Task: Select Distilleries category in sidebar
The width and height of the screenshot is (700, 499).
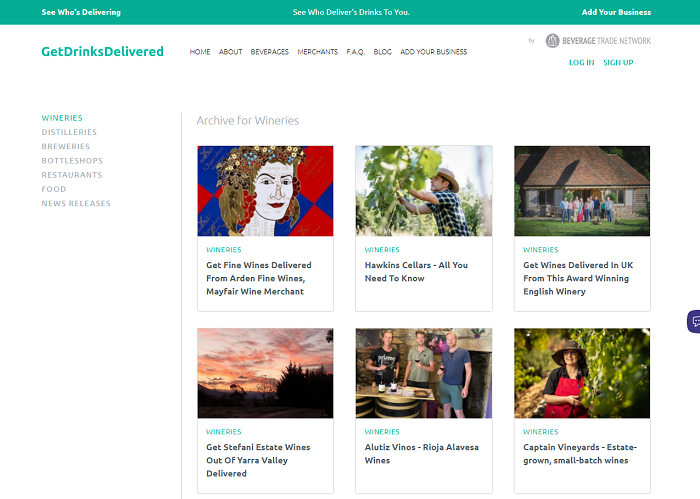Action: click(x=69, y=132)
